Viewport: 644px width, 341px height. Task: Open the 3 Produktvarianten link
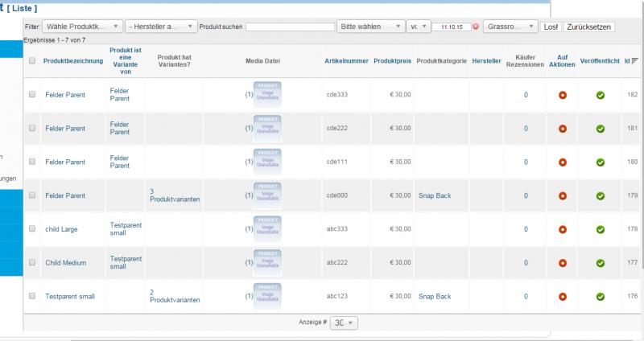coord(174,195)
